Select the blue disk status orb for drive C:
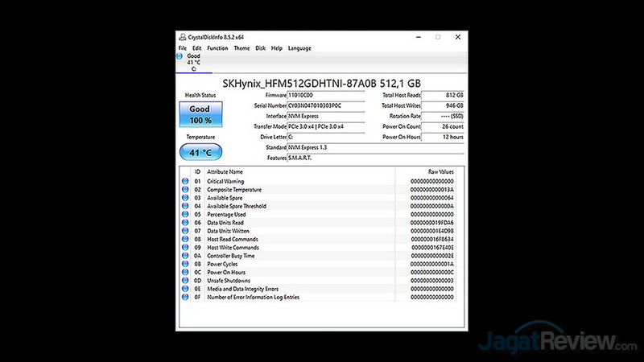The height and width of the screenshot is (362, 644). [x=180, y=56]
